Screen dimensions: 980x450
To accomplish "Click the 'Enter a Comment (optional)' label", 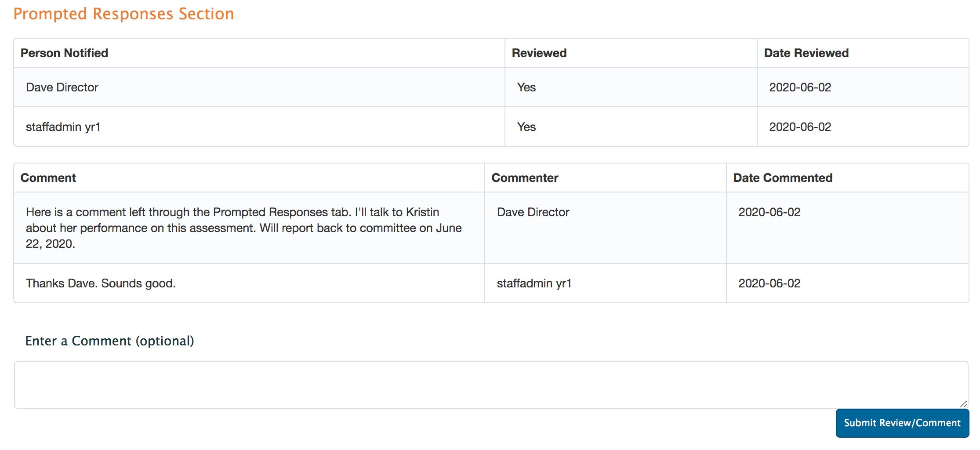I will click(109, 341).
